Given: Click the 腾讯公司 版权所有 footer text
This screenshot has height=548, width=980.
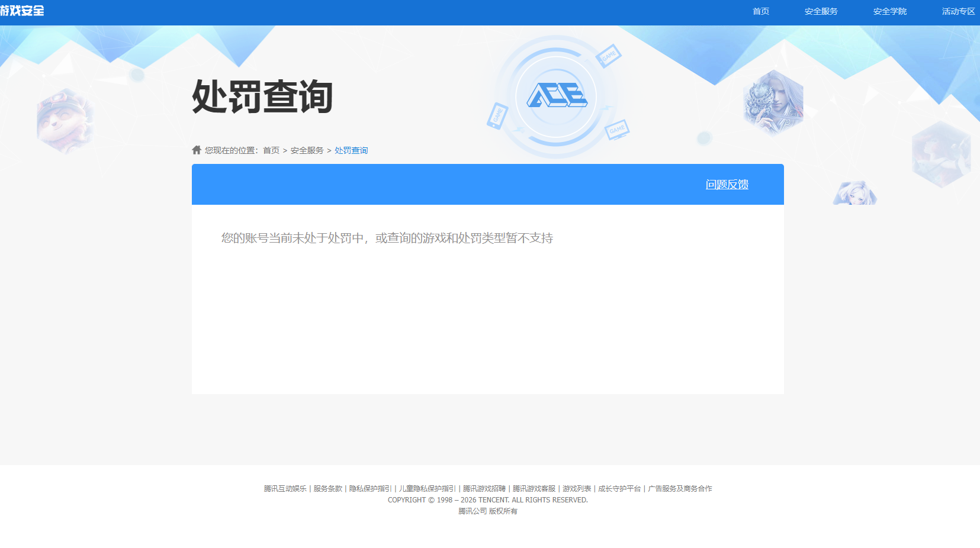Looking at the screenshot, I should (488, 511).
